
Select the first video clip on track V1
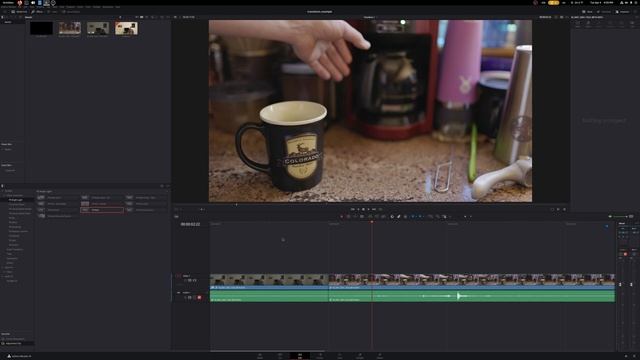click(269, 282)
